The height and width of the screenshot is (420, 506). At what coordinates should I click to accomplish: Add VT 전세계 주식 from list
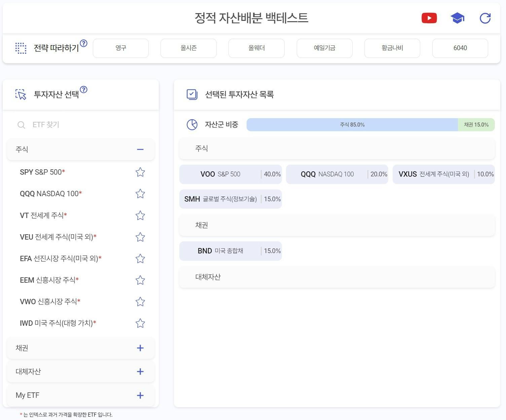pyautogui.click(x=43, y=215)
